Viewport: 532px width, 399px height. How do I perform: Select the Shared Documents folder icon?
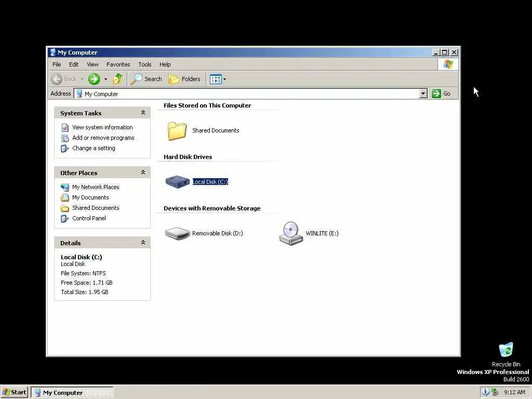tap(177, 130)
